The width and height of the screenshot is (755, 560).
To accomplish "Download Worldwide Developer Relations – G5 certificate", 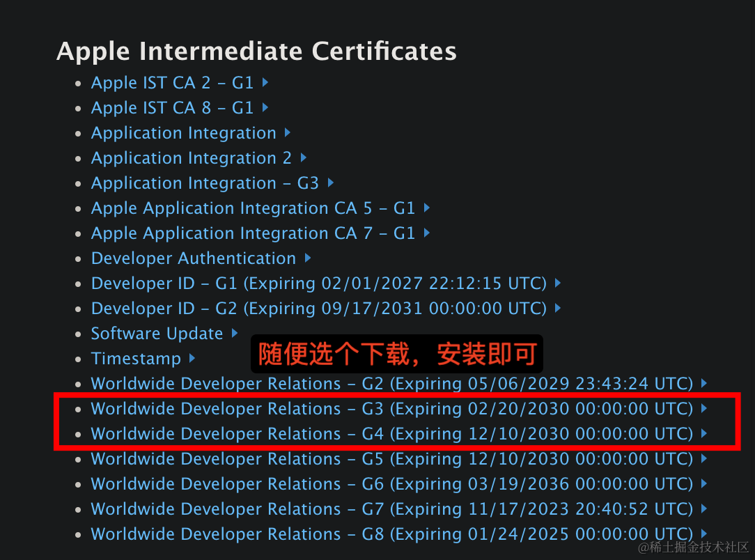I will (392, 458).
